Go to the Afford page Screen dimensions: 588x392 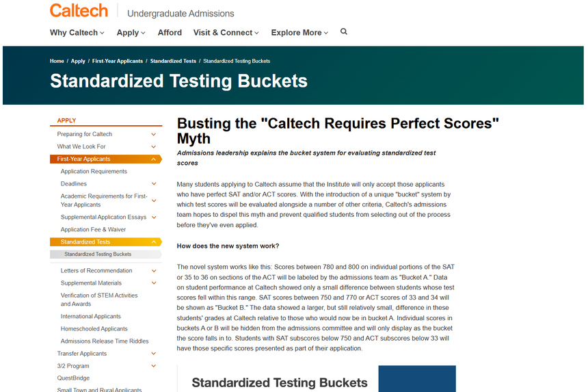click(x=170, y=33)
